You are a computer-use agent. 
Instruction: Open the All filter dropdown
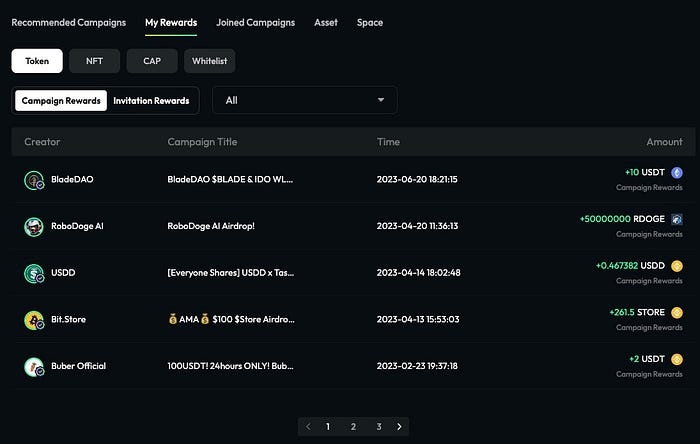(304, 100)
